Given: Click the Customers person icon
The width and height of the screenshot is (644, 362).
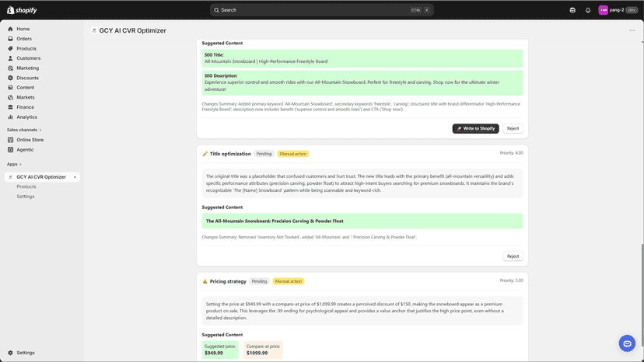Looking at the screenshot, I should [x=10, y=58].
